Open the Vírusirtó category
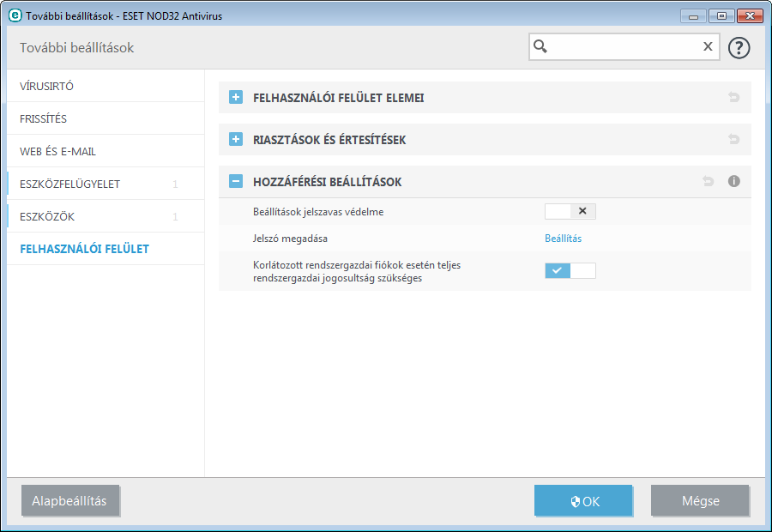The width and height of the screenshot is (772, 532). (x=106, y=86)
